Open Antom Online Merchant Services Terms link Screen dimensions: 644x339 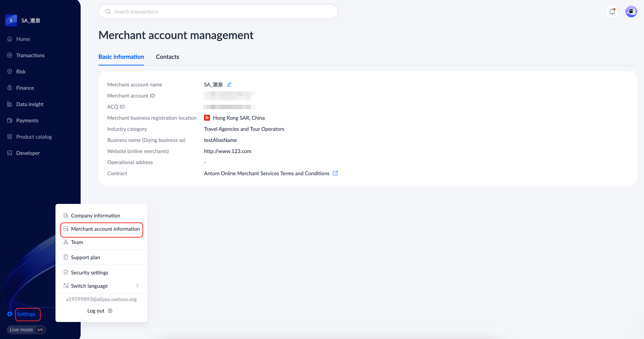pos(267,173)
